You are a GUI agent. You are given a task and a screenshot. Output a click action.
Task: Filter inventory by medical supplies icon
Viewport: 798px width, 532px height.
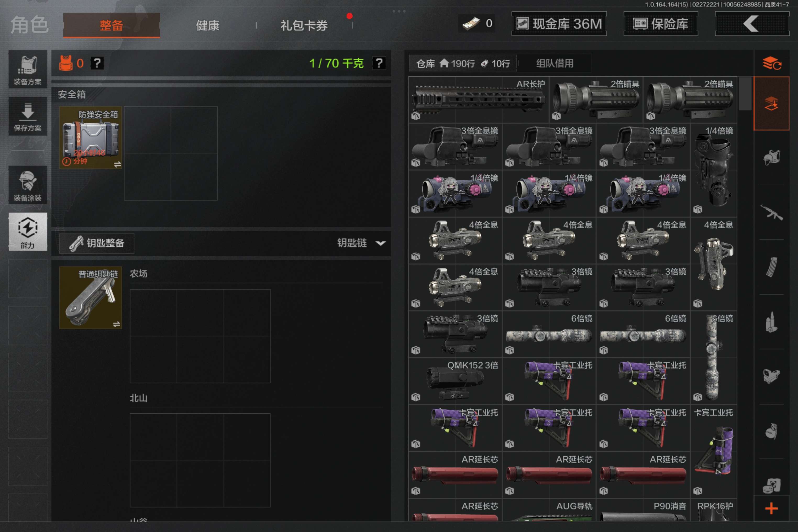click(x=771, y=485)
